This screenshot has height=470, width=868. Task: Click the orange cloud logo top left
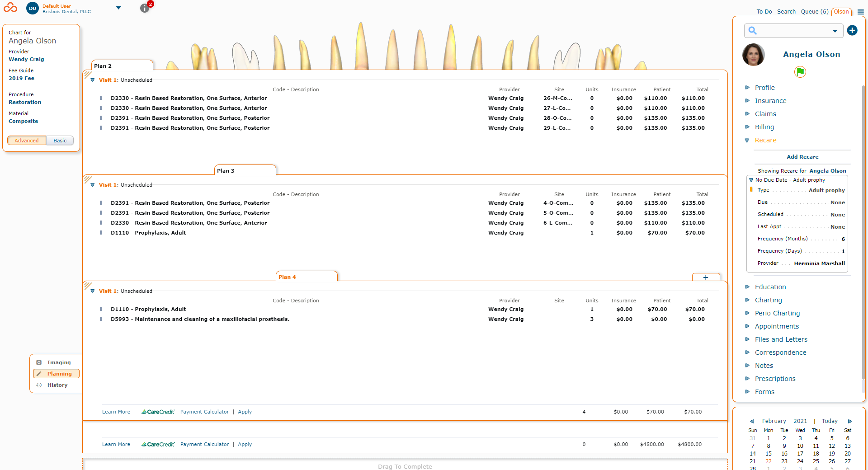point(10,7)
